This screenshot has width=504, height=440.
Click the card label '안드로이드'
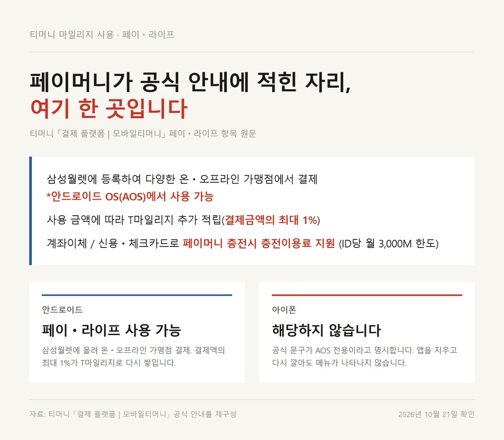(62, 309)
